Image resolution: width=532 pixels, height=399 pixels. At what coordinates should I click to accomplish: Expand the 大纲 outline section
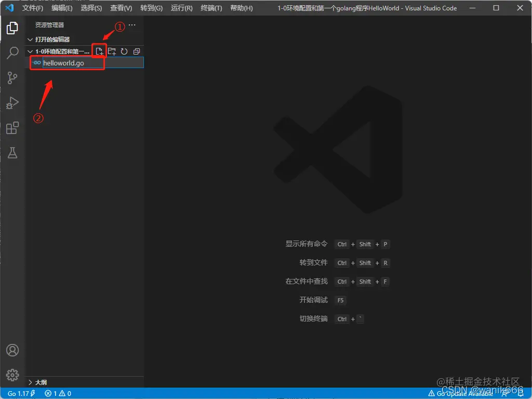tap(85, 382)
